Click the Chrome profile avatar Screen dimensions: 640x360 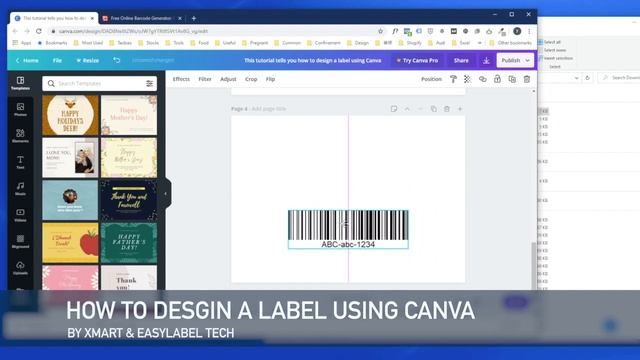[x=517, y=31]
